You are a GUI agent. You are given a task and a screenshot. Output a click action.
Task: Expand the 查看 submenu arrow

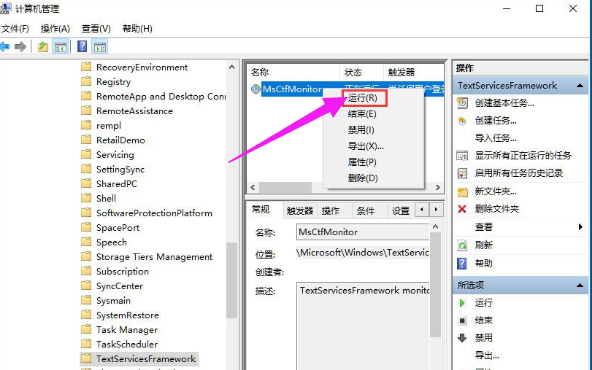pos(580,227)
